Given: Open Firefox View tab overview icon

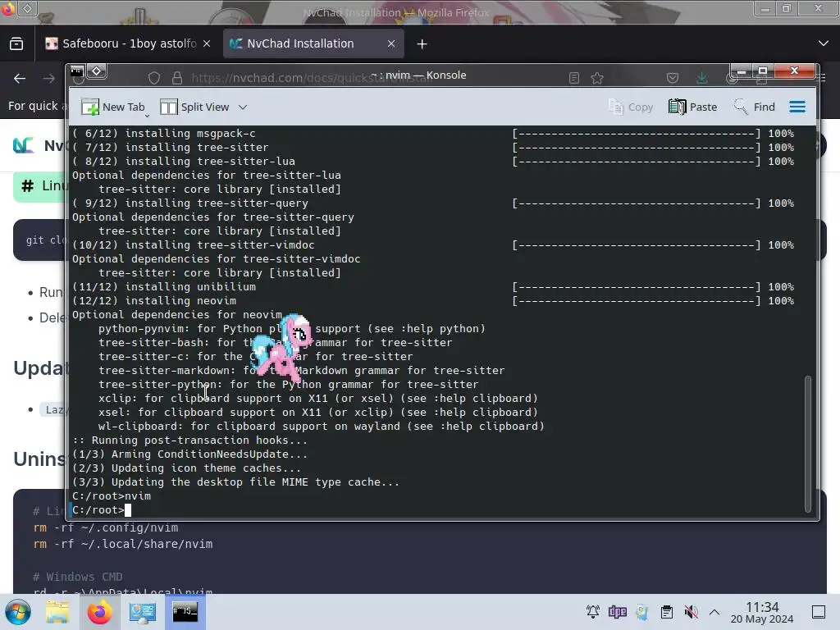Looking at the screenshot, I should click(x=16, y=44).
